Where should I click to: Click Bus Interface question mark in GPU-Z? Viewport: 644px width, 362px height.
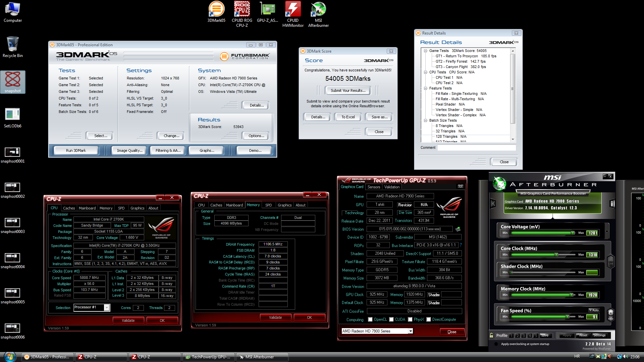(461, 245)
